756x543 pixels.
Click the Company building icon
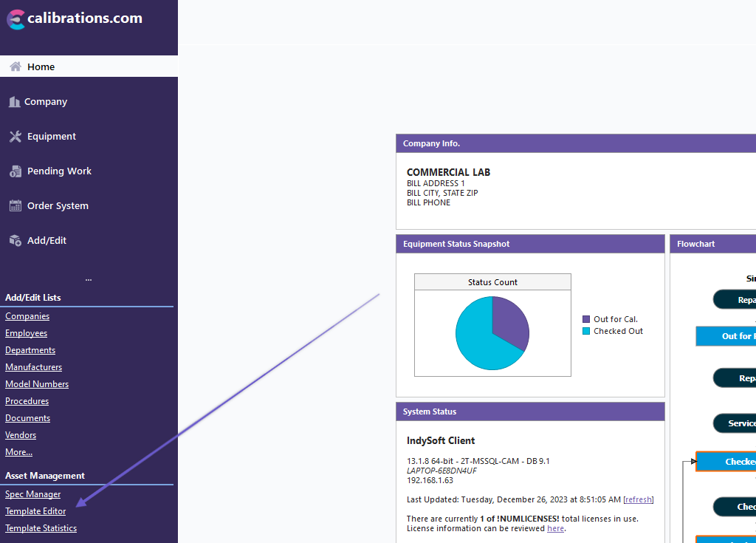click(x=14, y=102)
